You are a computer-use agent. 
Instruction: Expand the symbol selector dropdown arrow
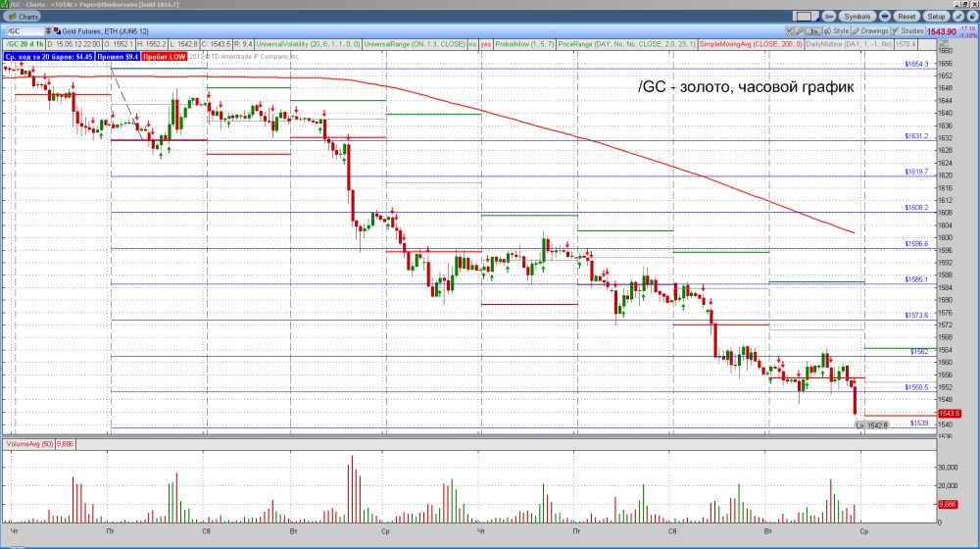[48, 31]
